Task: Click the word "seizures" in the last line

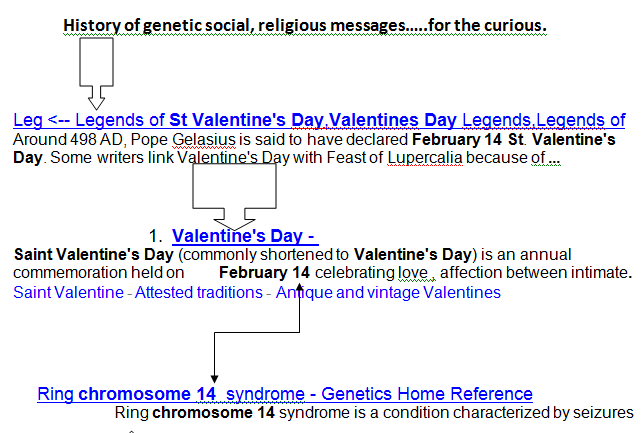Action: tap(603, 413)
